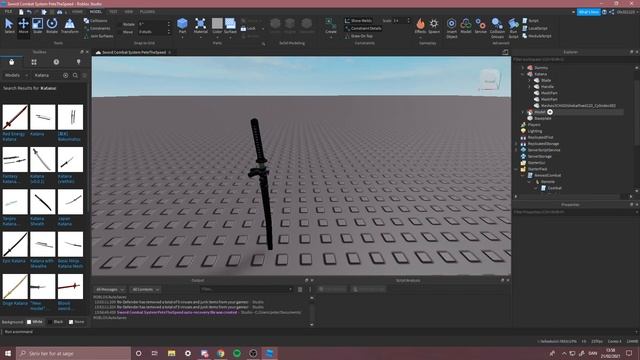Toggle the Collisions option
The width and height of the screenshot is (640, 360).
[96, 20]
